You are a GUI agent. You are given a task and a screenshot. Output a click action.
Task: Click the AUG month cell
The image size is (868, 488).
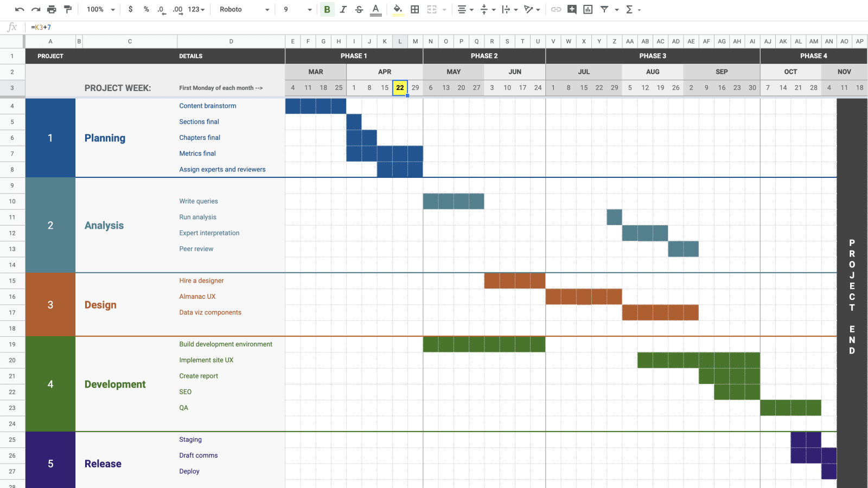653,72
